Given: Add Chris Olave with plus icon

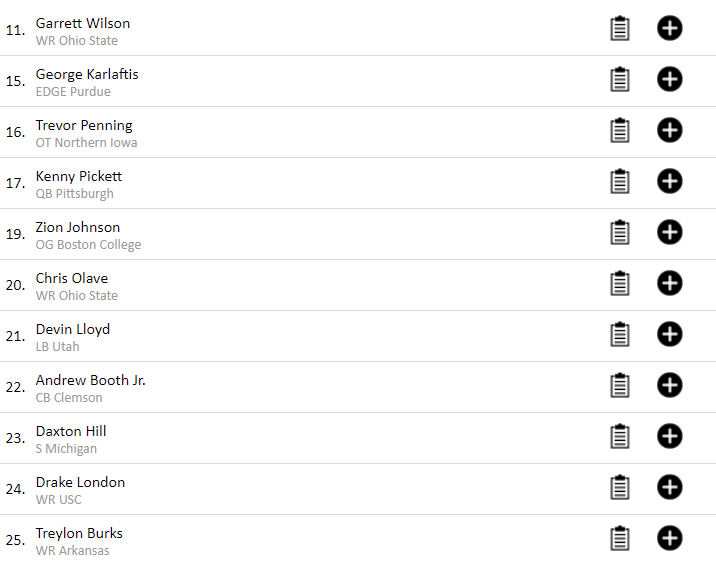Looking at the screenshot, I should click(669, 284).
